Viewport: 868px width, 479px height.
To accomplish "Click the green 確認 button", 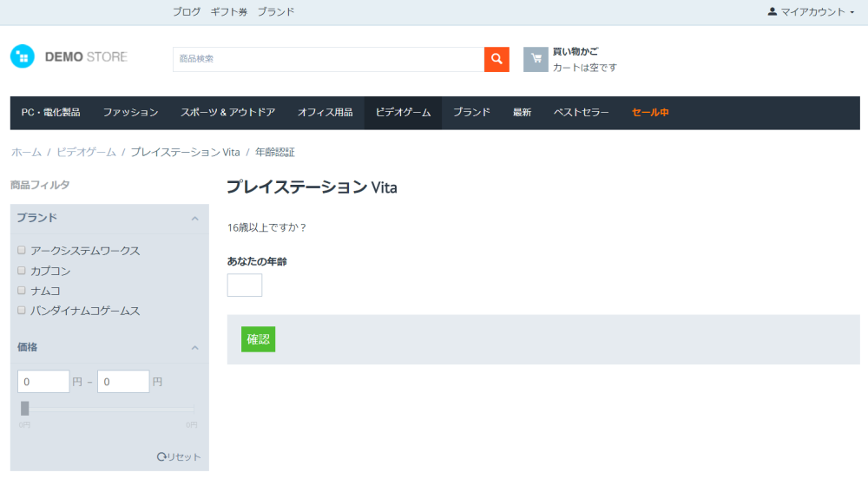I will [258, 339].
